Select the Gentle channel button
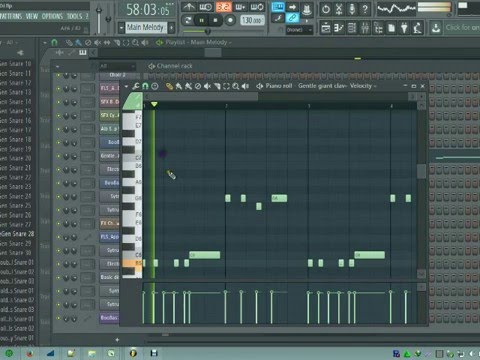This screenshot has width=480, height=360. (109, 156)
